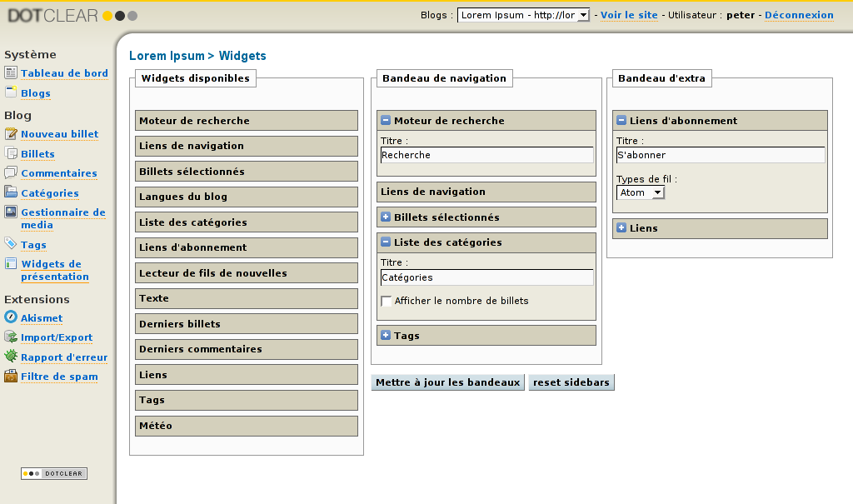Click the Gestionnaire de media icon
This screenshot has height=504, width=853.
click(10, 212)
